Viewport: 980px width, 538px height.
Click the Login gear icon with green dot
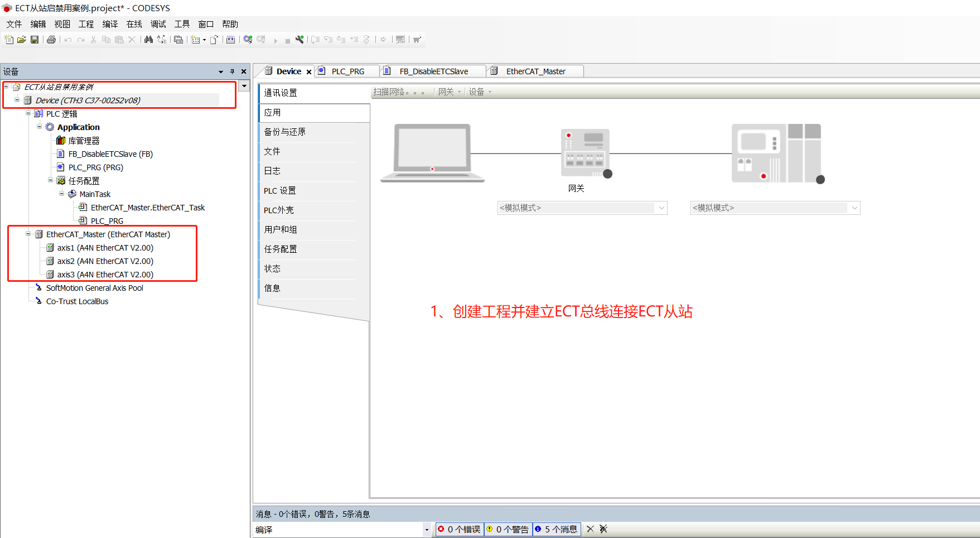(248, 40)
